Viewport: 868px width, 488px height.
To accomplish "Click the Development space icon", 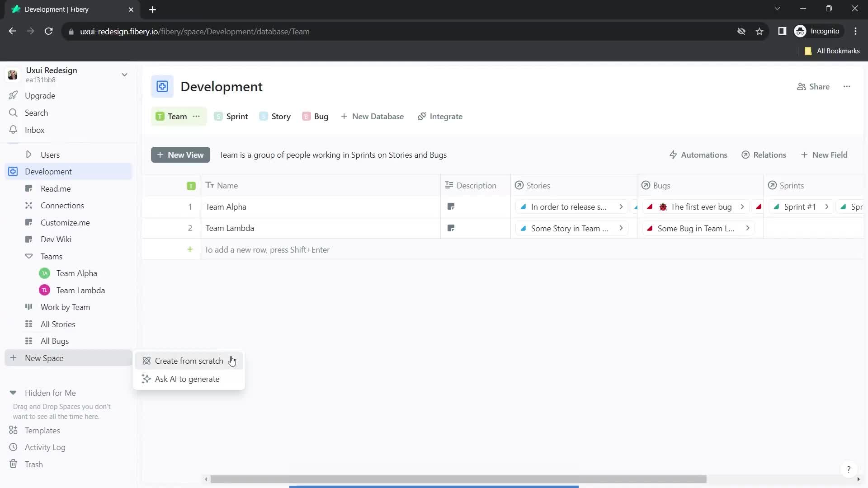I will [x=13, y=172].
